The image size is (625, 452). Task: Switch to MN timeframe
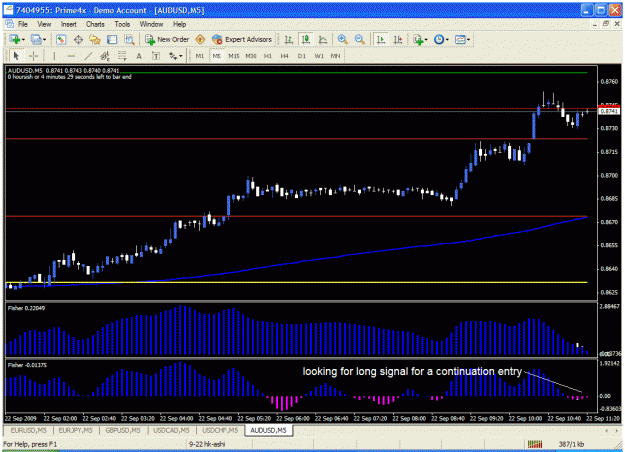(336, 56)
